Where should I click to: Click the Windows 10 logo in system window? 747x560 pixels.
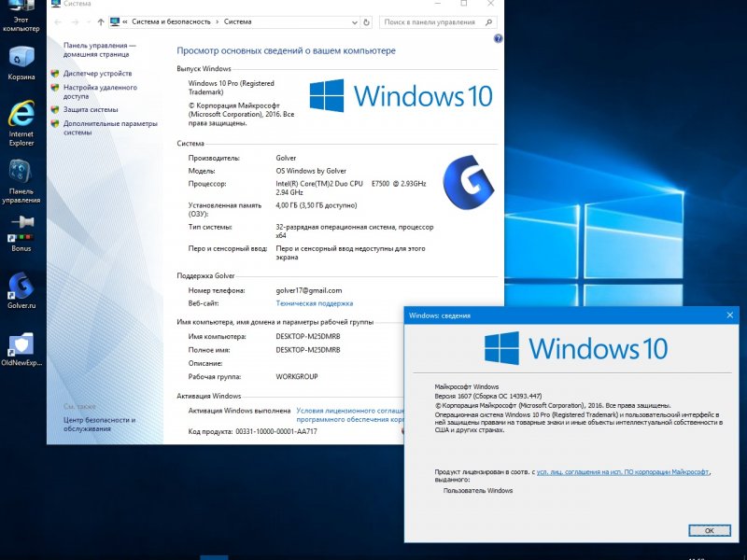[402, 95]
